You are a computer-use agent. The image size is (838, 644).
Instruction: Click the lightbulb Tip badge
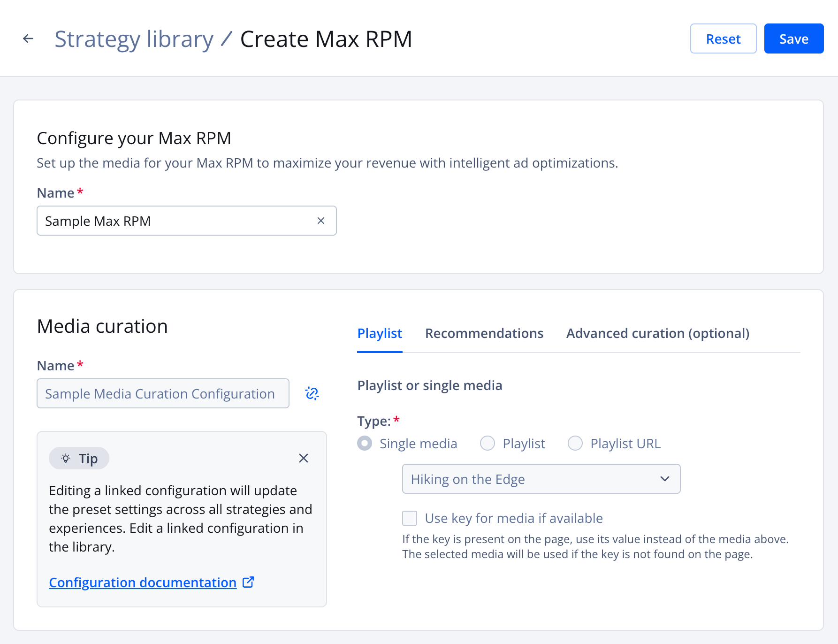click(79, 458)
